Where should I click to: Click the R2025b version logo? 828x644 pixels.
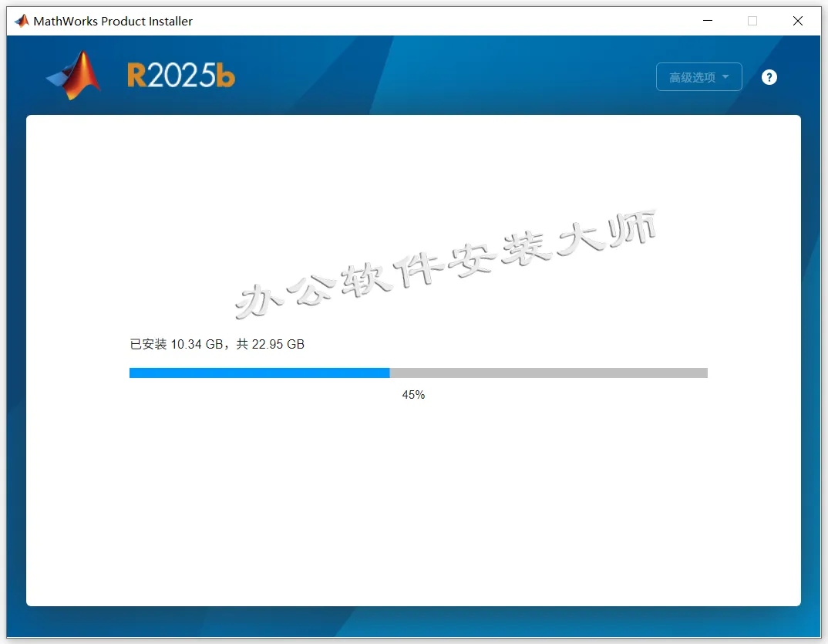click(x=181, y=75)
